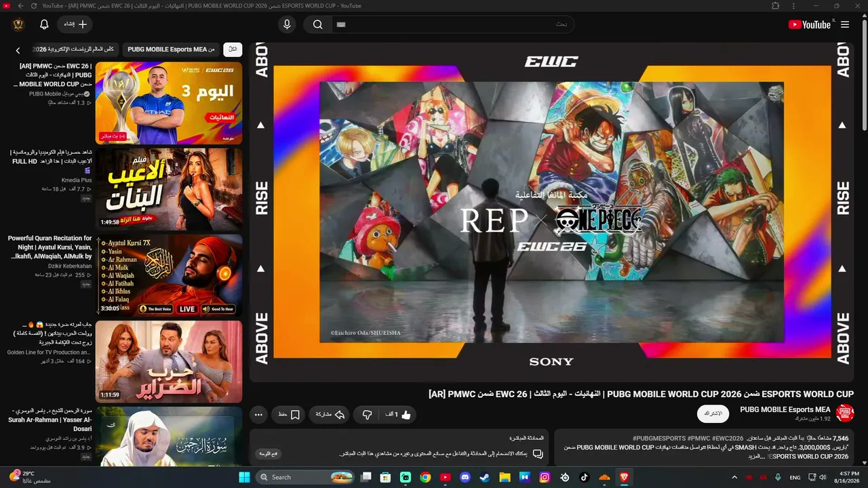This screenshot has width=868, height=488.
Task: Share this video
Action: [x=330, y=414]
